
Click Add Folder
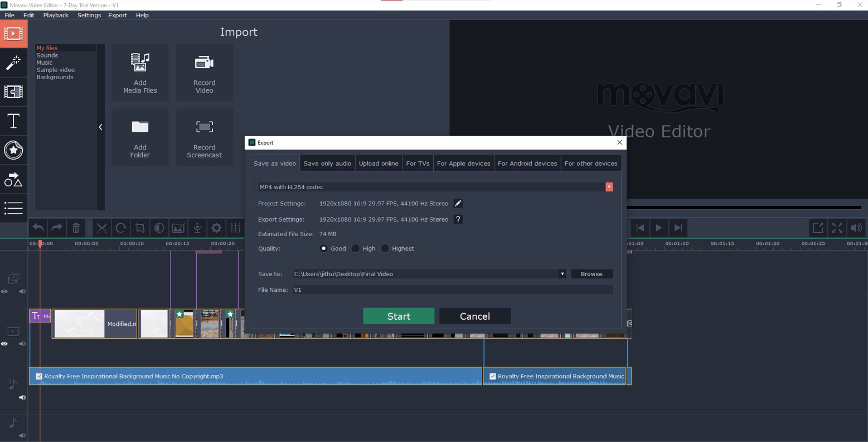coord(140,137)
